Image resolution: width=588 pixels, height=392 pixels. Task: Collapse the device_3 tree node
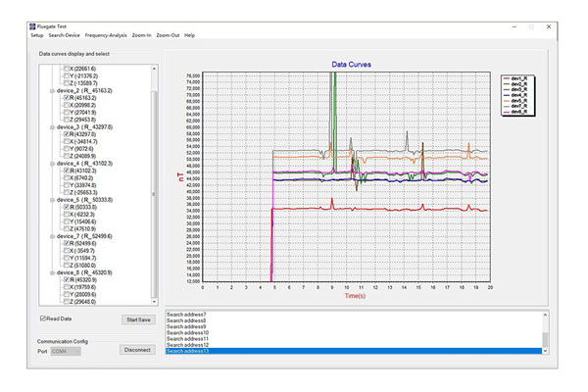pyautogui.click(x=51, y=125)
